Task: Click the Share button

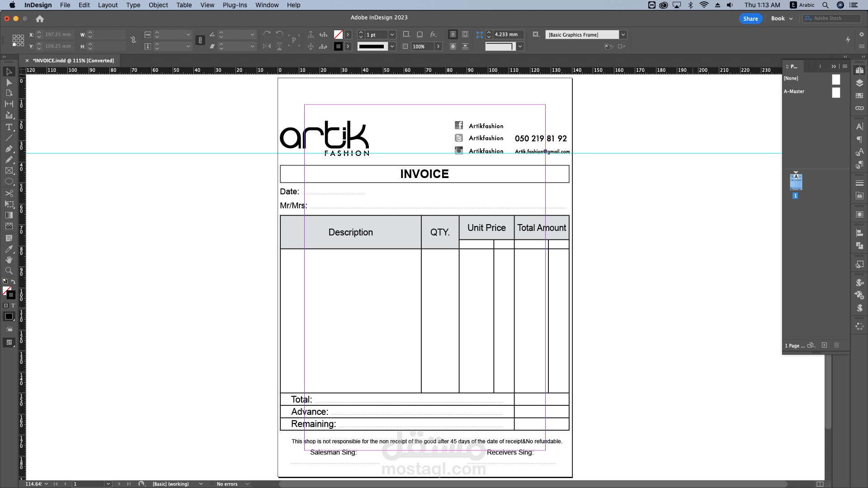Action: tap(750, 19)
